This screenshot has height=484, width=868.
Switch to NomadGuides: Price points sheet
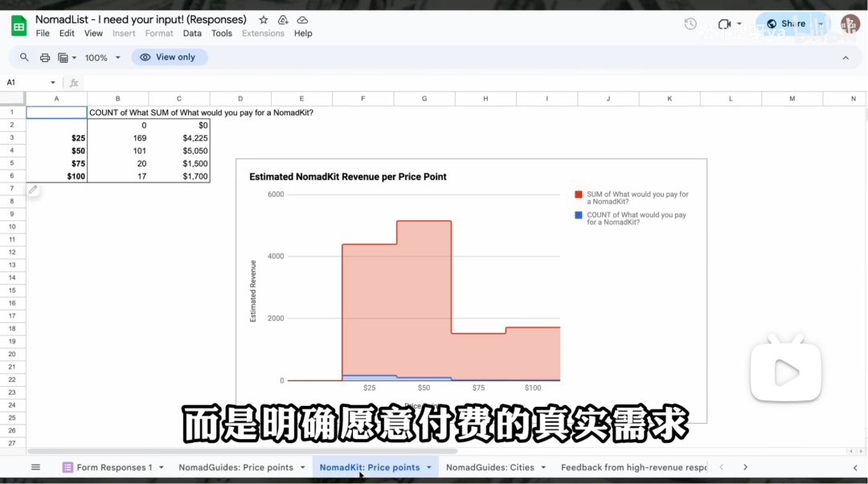point(235,467)
